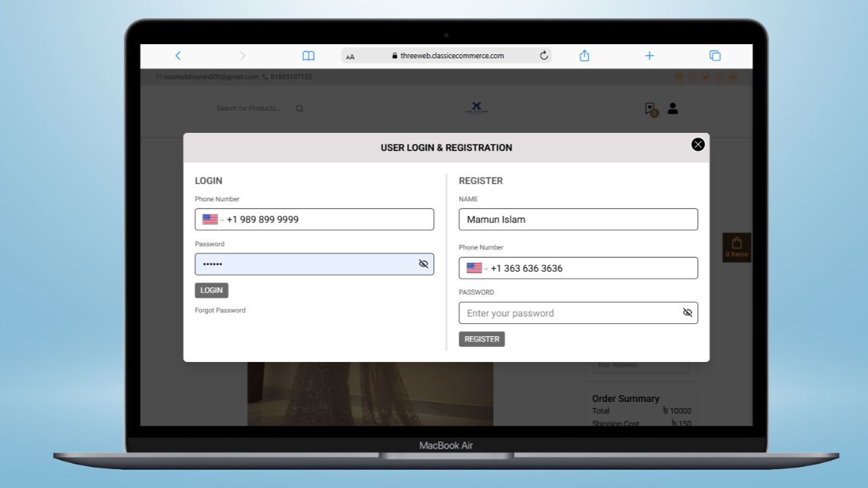
Task: Focus the Register phone field with +1 363 636 3636
Action: click(x=578, y=268)
